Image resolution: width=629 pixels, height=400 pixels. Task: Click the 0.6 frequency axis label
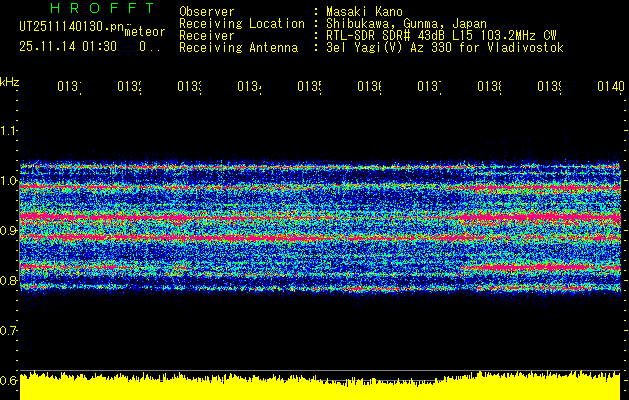[x=8, y=380]
